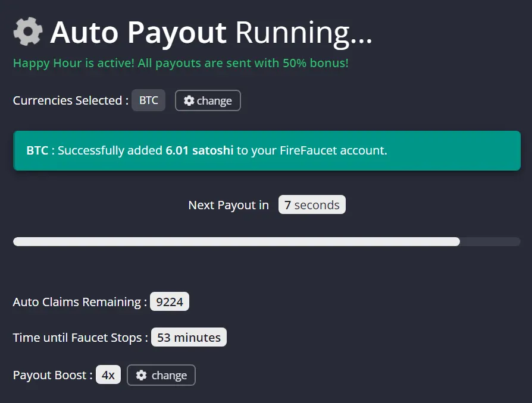Click the unfilled dark end of the progress bar
The width and height of the screenshot is (532, 403).
click(x=490, y=242)
